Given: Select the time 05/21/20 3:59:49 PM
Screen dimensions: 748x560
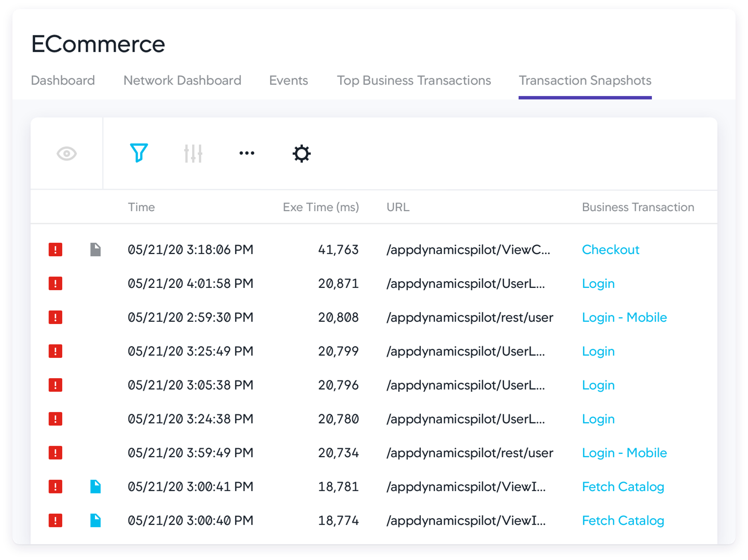Looking at the screenshot, I should pyautogui.click(x=190, y=453).
